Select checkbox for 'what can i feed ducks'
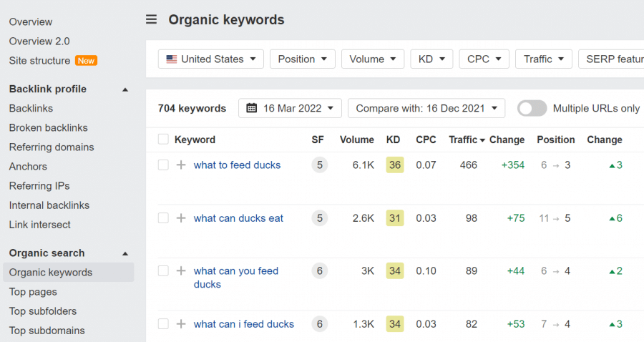 tap(163, 324)
